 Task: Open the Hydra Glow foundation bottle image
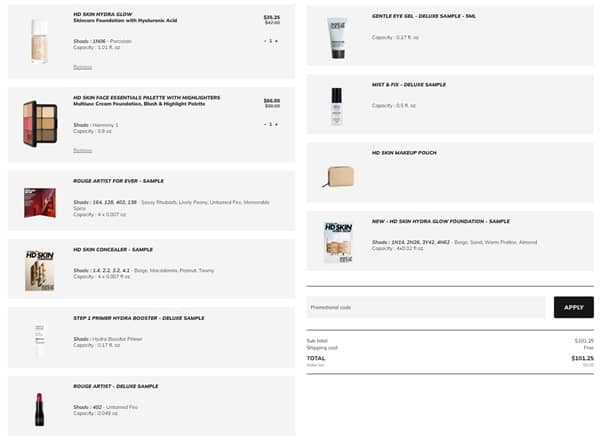(x=40, y=41)
